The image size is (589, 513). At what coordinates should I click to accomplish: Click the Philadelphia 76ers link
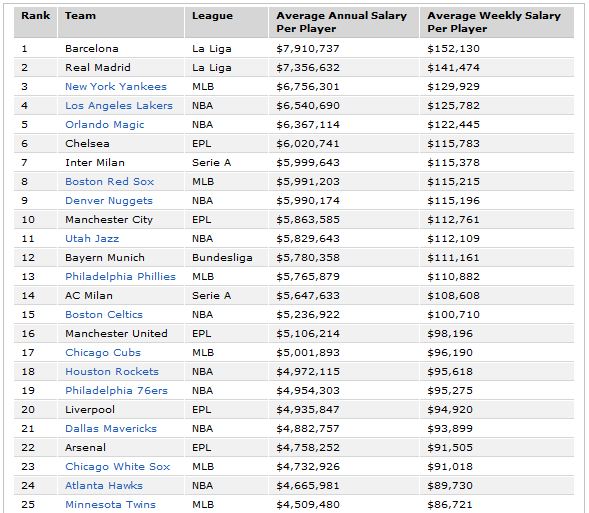116,391
